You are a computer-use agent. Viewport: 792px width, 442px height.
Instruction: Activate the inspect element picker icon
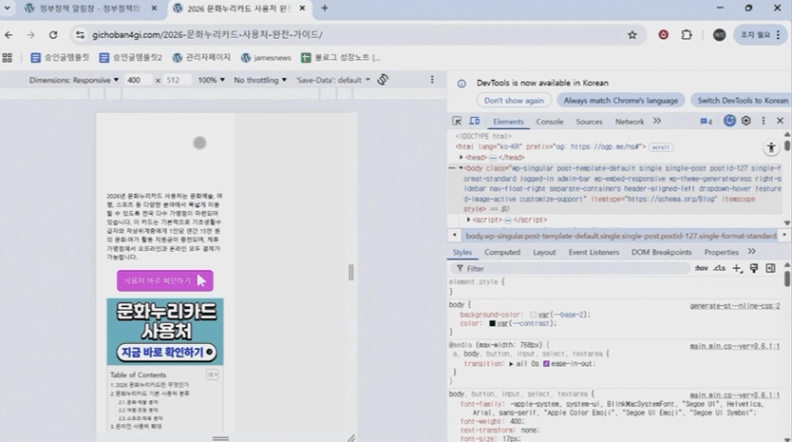456,121
